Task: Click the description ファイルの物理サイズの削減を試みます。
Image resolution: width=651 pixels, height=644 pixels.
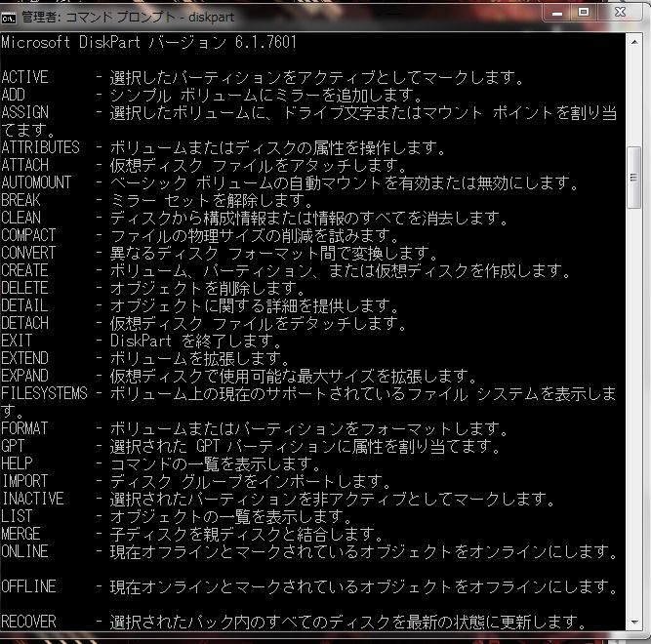Action: [x=254, y=236]
